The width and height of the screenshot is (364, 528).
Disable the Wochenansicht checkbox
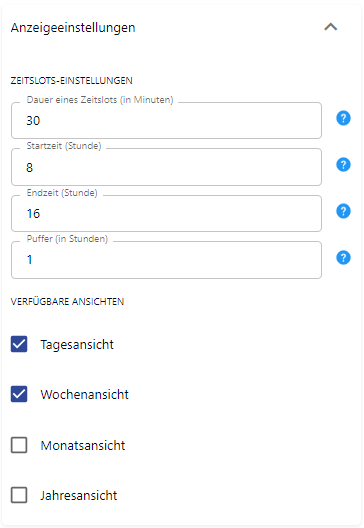click(19, 394)
